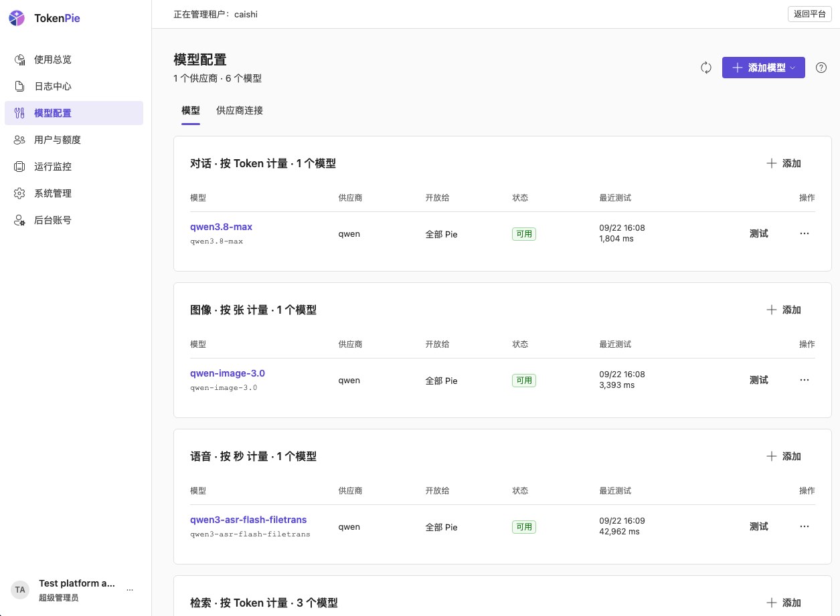Click the TokenPie logo icon
The width and height of the screenshot is (840, 616).
(17, 18)
